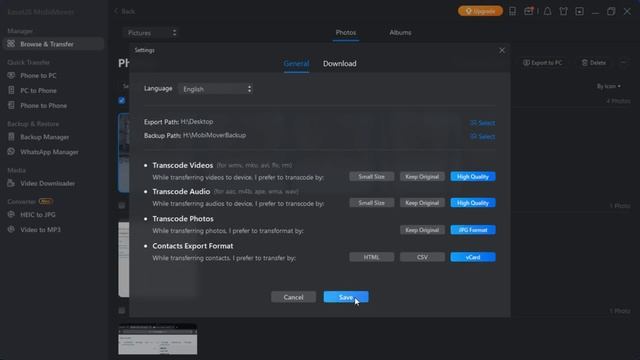The width and height of the screenshot is (640, 360).
Task: Save the settings
Action: pyautogui.click(x=346, y=297)
